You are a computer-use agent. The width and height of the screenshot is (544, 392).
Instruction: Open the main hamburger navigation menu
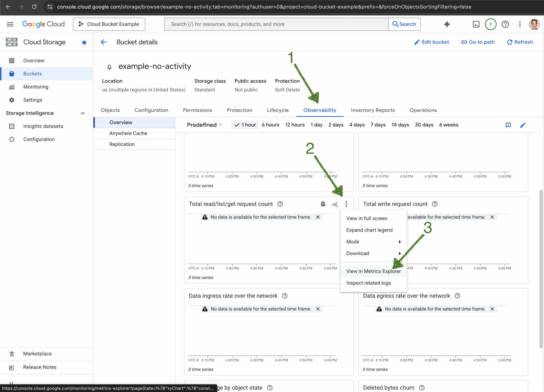point(10,24)
